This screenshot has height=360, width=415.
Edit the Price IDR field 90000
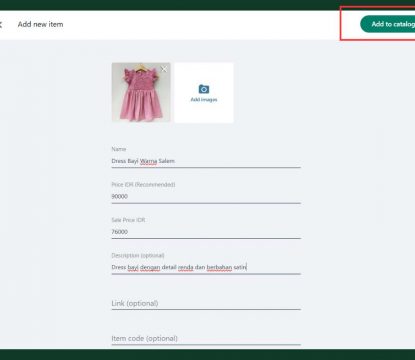point(206,196)
